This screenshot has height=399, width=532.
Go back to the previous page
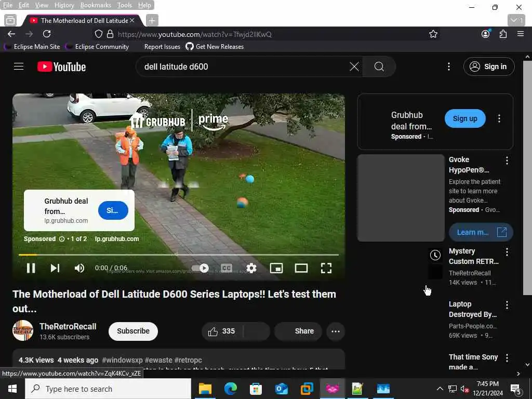coord(11,34)
